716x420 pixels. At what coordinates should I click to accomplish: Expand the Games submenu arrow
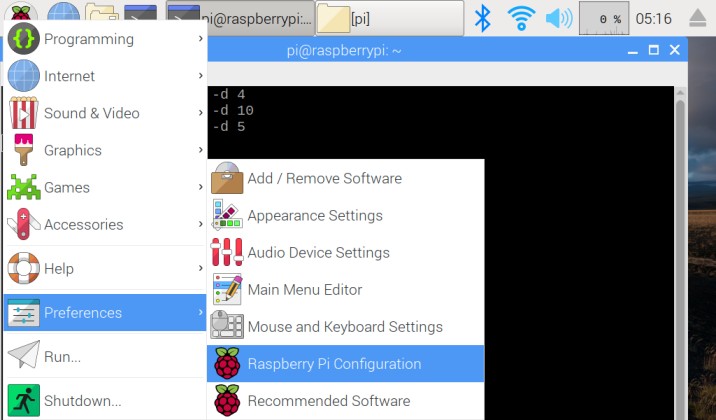click(200, 187)
